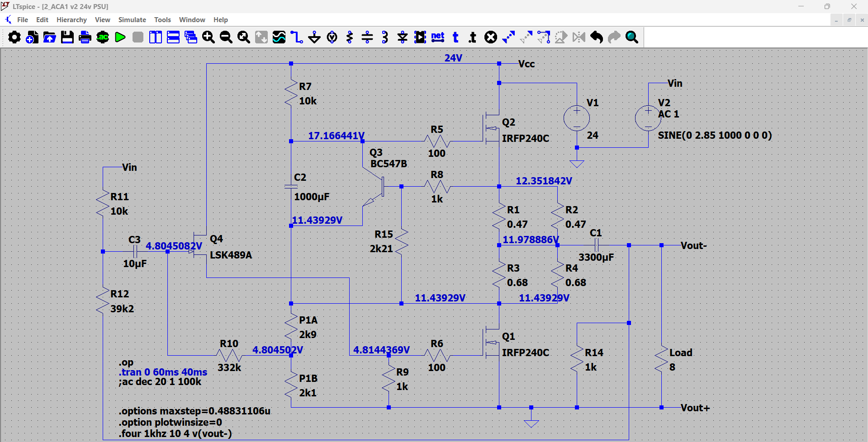Zoom out with the minus magnifier icon
Viewport: 868px width, 442px height.
[226, 37]
